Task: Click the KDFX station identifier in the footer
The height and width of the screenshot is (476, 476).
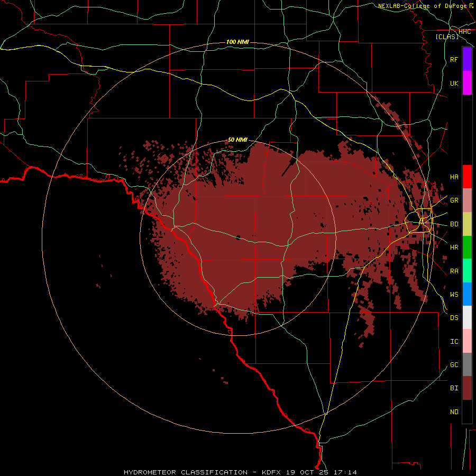Action: [x=271, y=472]
